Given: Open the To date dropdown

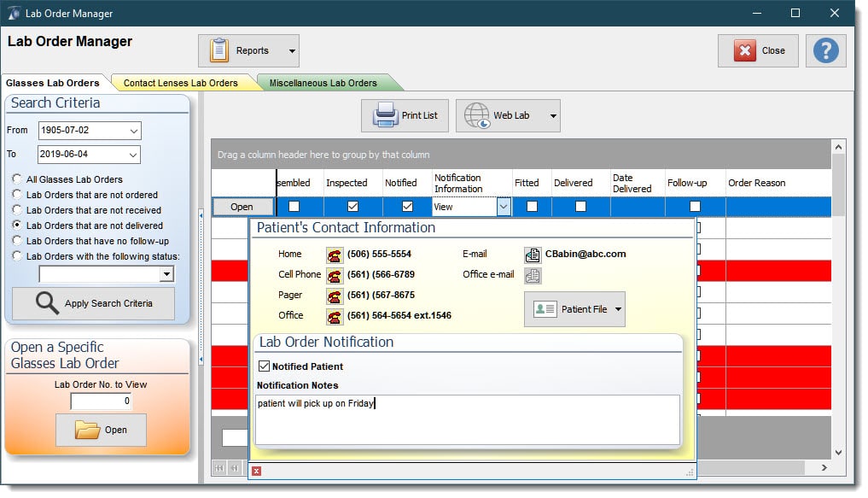Looking at the screenshot, I should 133,155.
